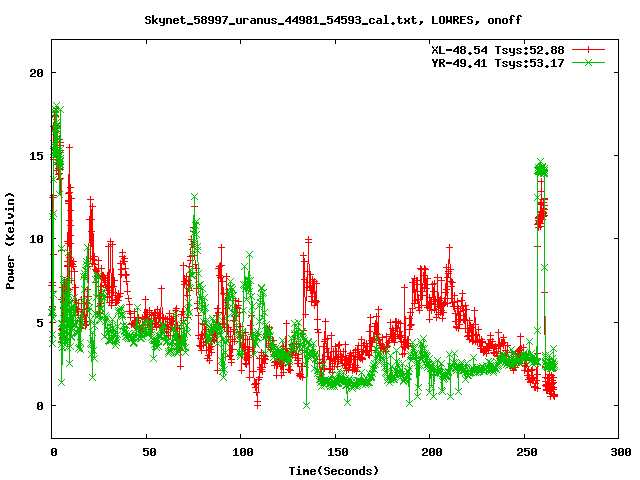Screen dimensions: 640x480
Task: Click the x-axis tick label 50
Action: [149, 452]
